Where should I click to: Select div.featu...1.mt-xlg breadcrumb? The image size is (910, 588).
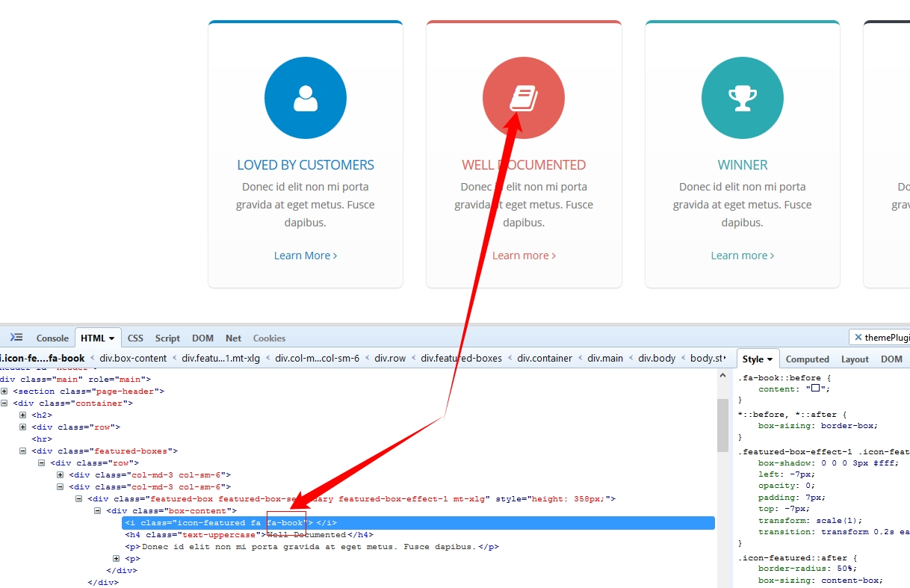coord(220,359)
